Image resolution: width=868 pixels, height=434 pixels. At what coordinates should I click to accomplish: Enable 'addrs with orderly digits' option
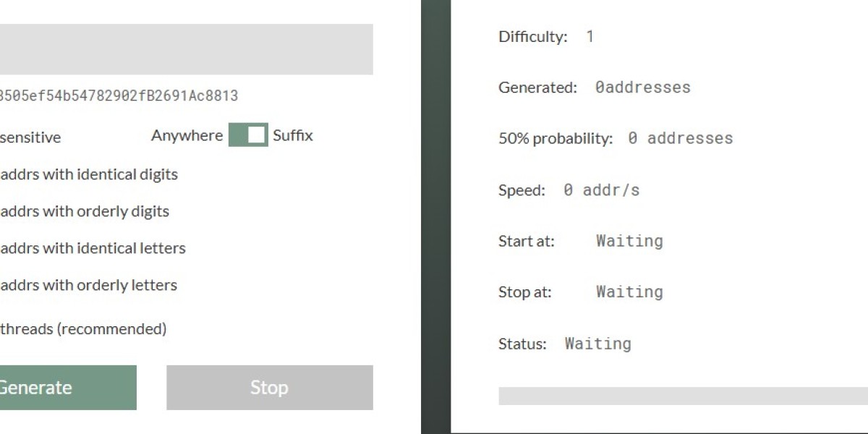[x=84, y=211]
